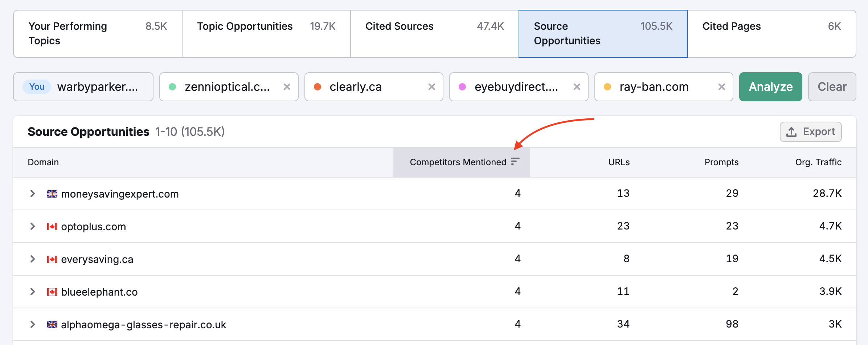Sort table by Org. Traffic column
This screenshot has width=868, height=345.
pyautogui.click(x=818, y=162)
